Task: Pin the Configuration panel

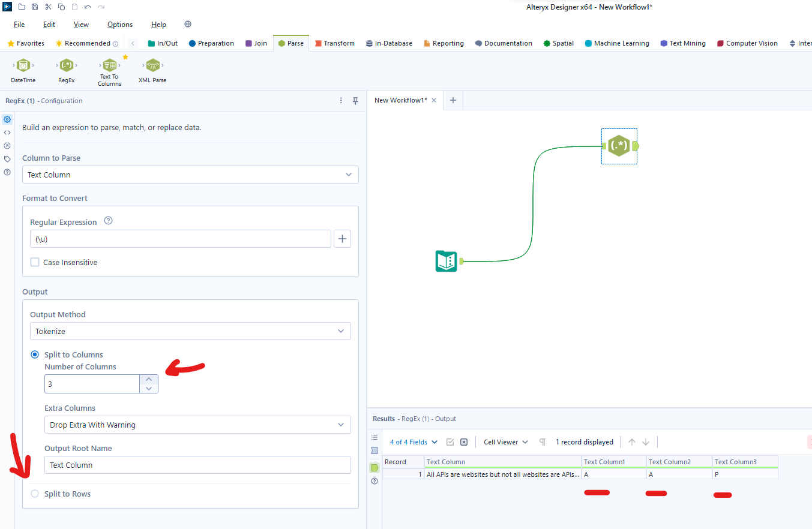Action: tap(355, 101)
